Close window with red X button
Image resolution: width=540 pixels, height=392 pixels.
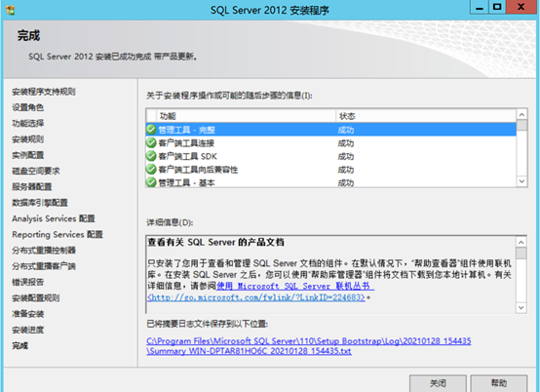click(x=521, y=7)
